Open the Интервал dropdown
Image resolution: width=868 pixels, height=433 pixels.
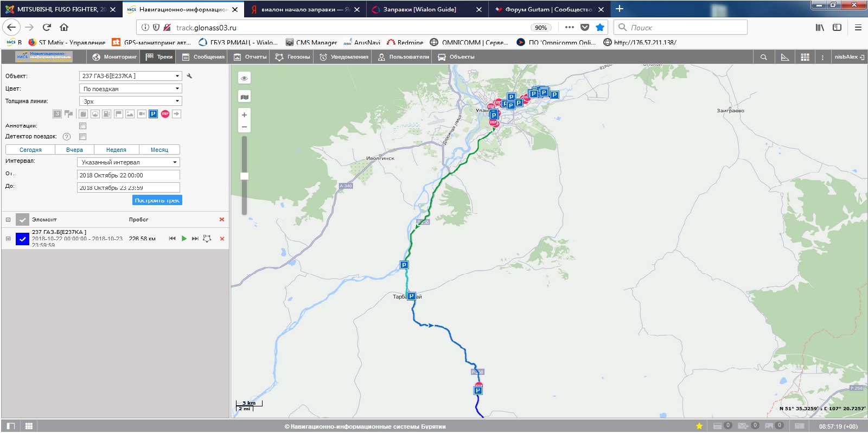tap(129, 162)
